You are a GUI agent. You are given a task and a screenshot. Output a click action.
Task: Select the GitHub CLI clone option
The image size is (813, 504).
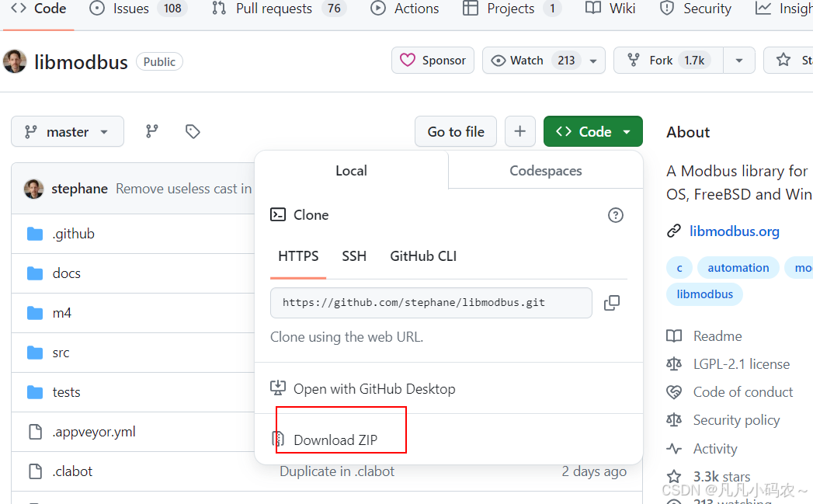coord(423,256)
